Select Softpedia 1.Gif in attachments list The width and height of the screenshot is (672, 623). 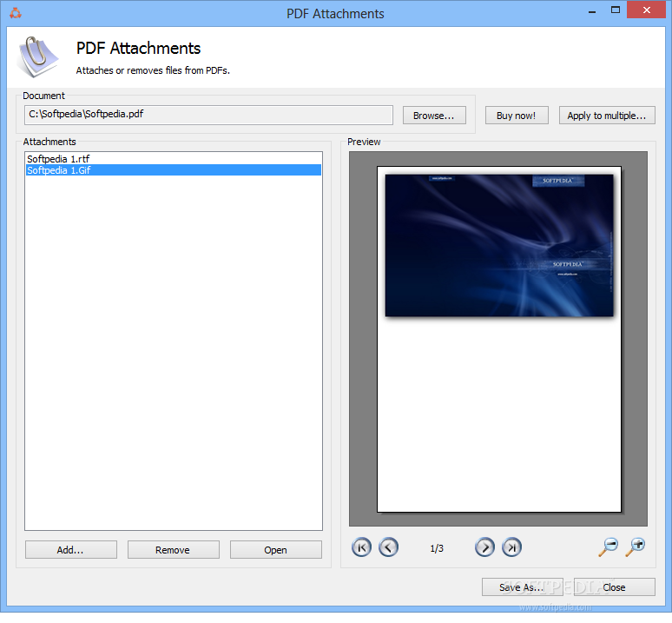click(x=173, y=170)
